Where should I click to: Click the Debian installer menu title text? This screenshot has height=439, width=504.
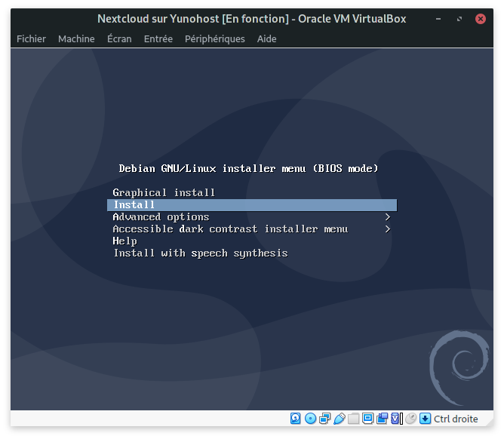pyautogui.click(x=248, y=169)
